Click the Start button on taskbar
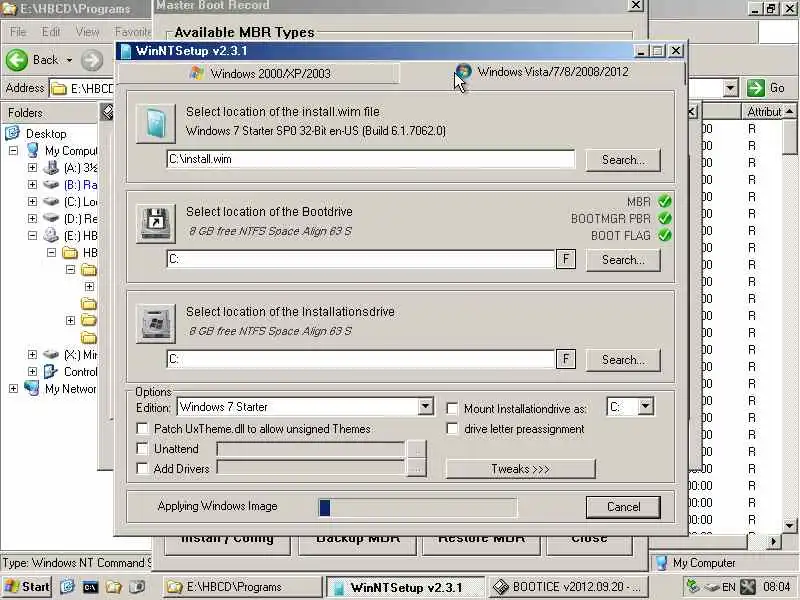 coord(28,587)
